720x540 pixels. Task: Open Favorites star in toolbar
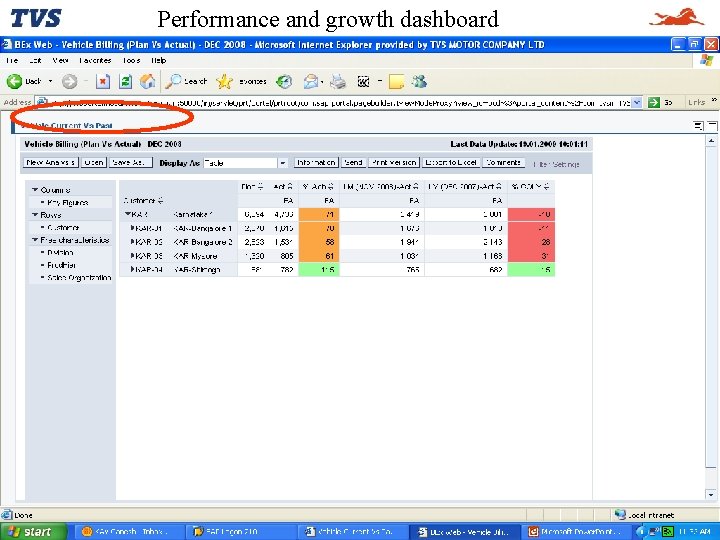tap(242, 82)
